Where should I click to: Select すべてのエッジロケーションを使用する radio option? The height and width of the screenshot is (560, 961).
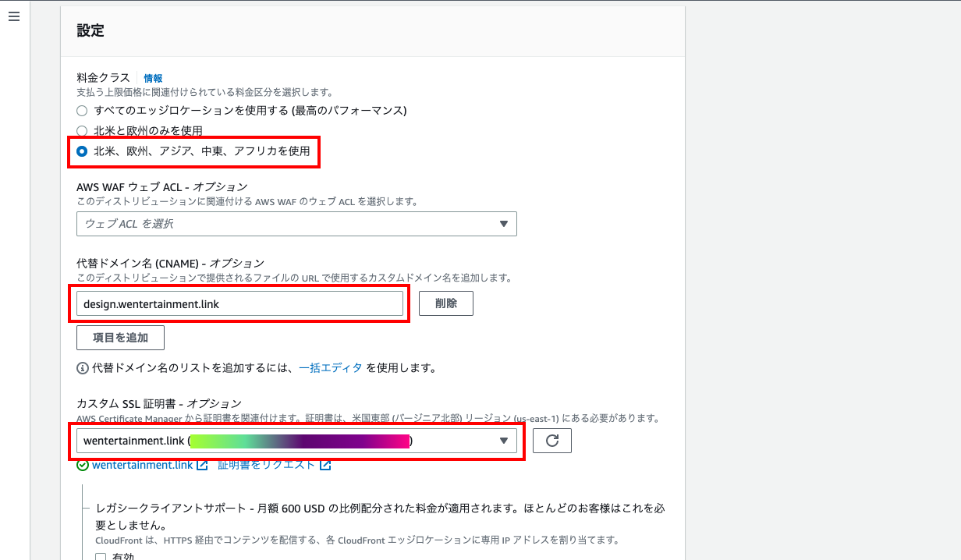click(82, 111)
